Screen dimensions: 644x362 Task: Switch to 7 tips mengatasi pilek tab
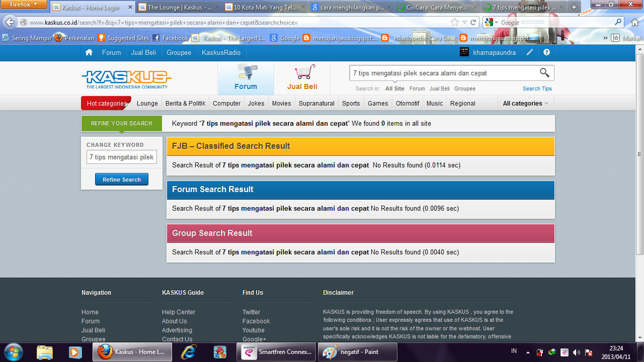(523, 8)
